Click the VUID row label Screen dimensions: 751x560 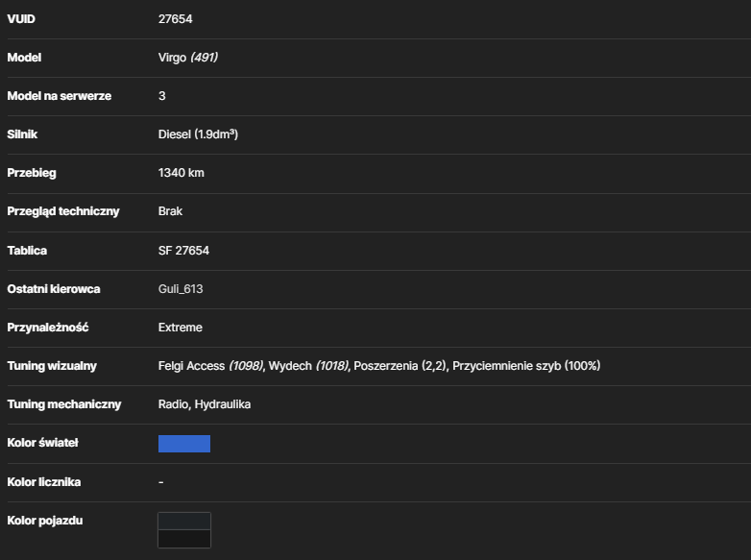click(x=21, y=19)
